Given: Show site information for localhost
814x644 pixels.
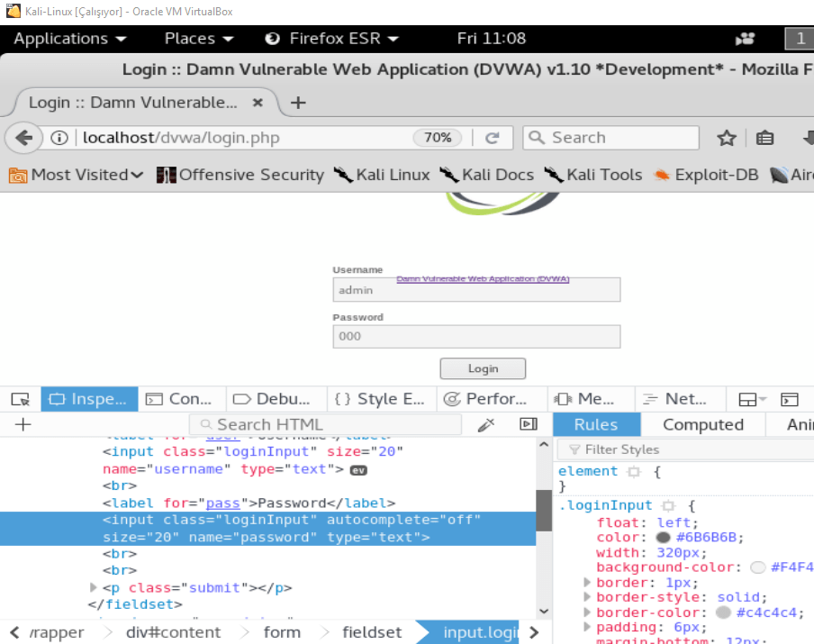Looking at the screenshot, I should pos(59,138).
